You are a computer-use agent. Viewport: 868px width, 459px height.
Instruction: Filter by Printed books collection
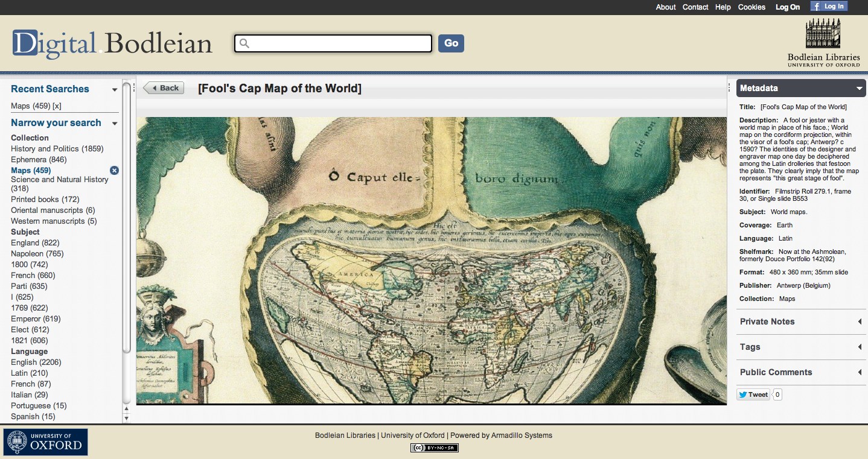click(45, 200)
